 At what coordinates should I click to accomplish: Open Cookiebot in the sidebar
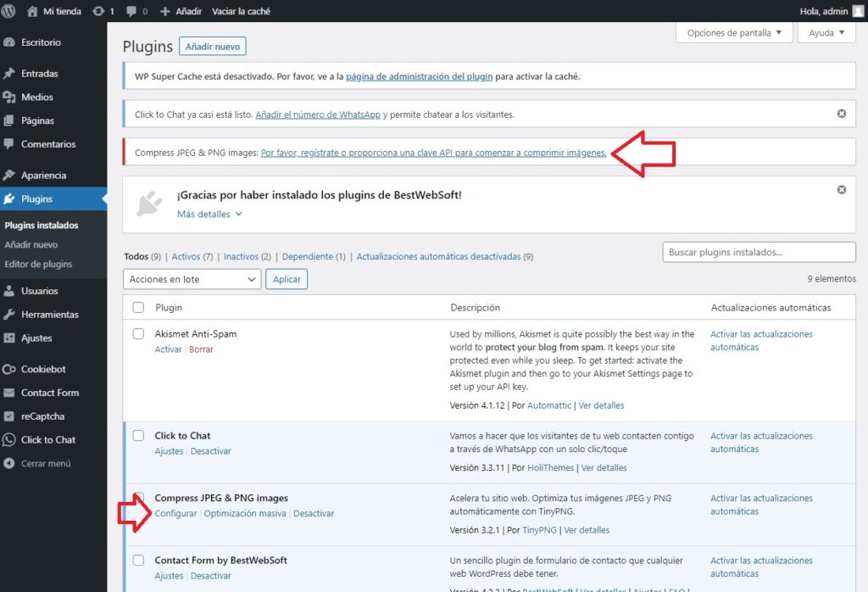pos(43,369)
